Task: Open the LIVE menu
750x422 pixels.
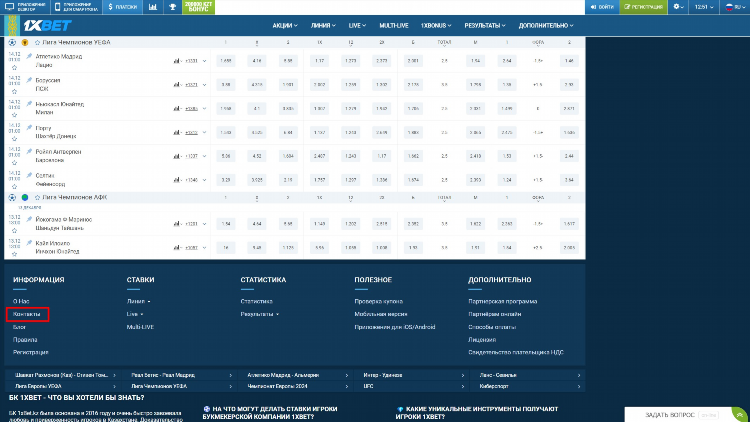Action: tap(357, 25)
